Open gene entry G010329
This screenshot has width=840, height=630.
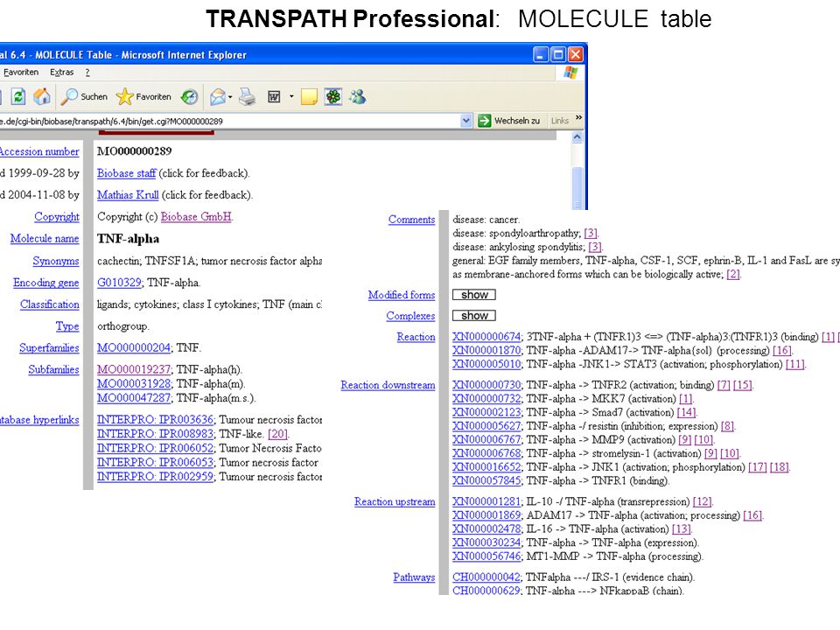click(119, 283)
